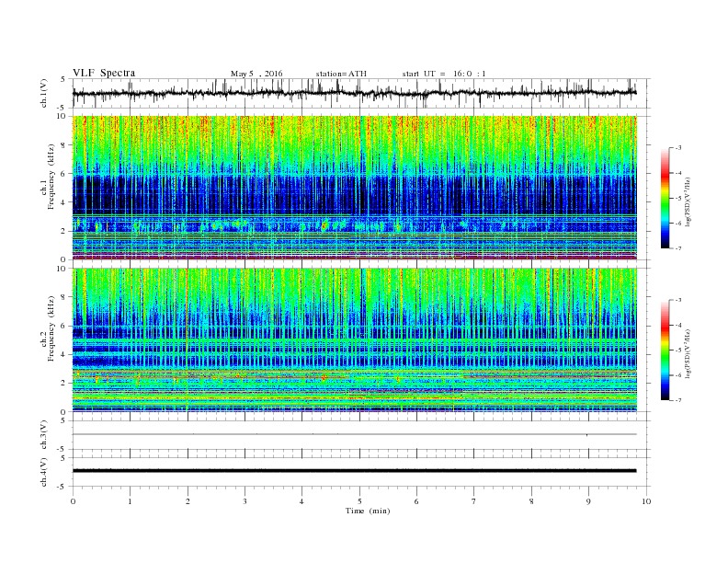Click the "2" tick on Time axis
Screen dimensions: 728x563
click(x=188, y=501)
